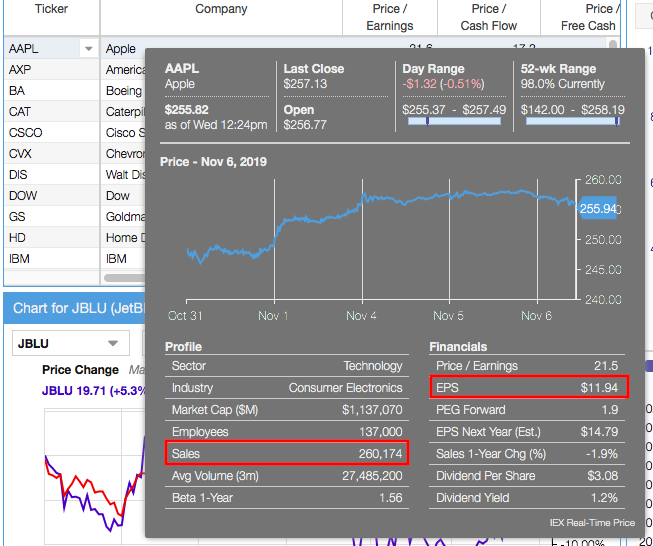Click the PEG Forward 1.9 row
The height and width of the screenshot is (546, 653).
[x=527, y=410]
